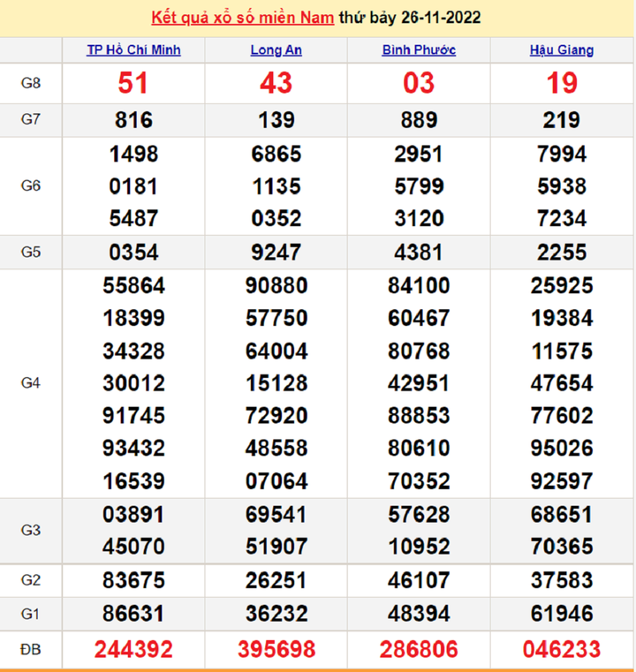This screenshot has width=636, height=672.
Task: Follow the Bình Phước column header link
Action: point(419,50)
